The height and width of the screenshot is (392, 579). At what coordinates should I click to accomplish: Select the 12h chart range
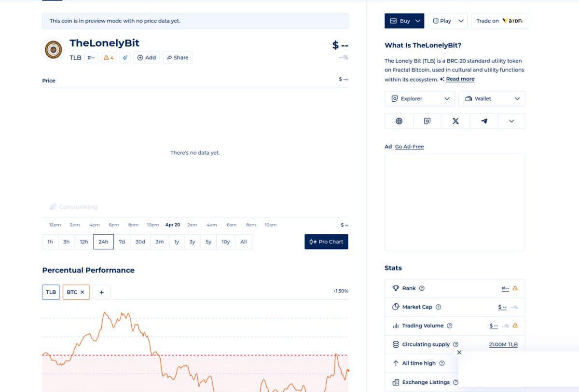coord(84,242)
